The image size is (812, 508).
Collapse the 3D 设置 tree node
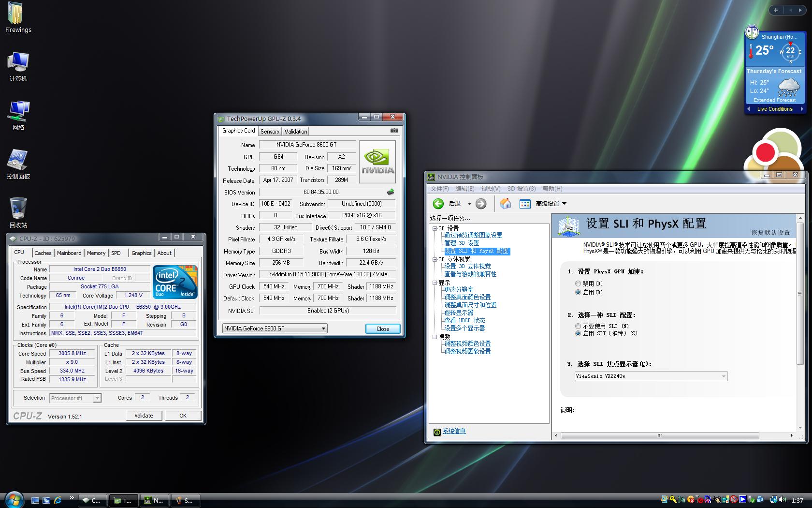435,228
